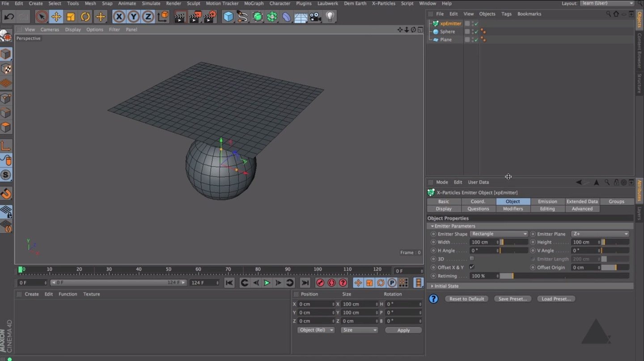
Task: Click the blue help question icon
Action: click(433, 299)
